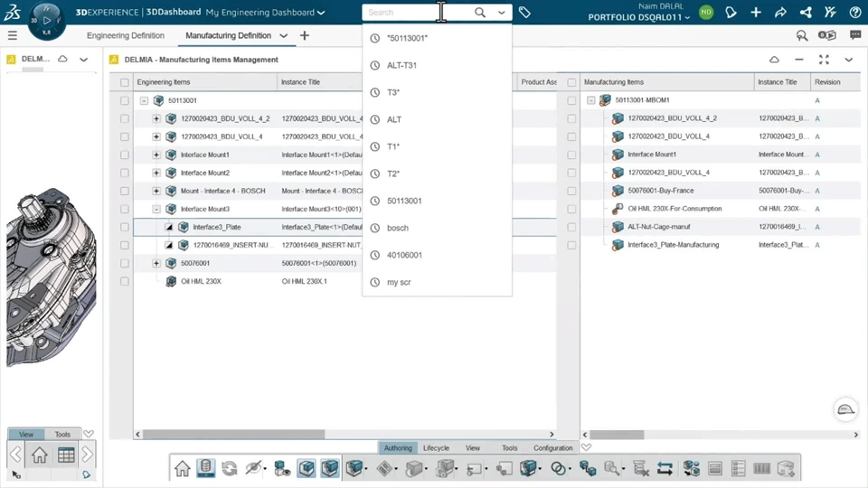
Task: Switch to the Lifecycle toolbar tab
Action: coord(436,448)
